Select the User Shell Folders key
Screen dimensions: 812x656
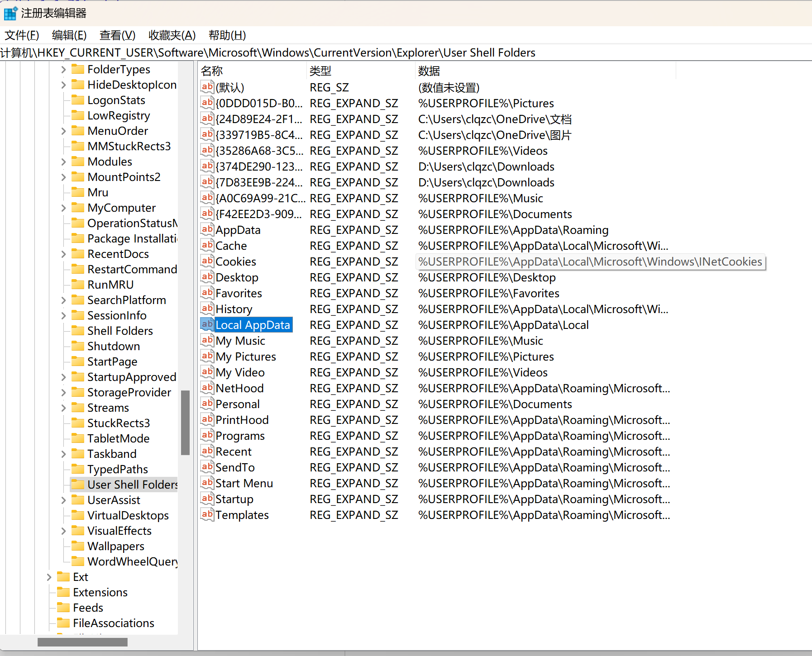pos(132,485)
